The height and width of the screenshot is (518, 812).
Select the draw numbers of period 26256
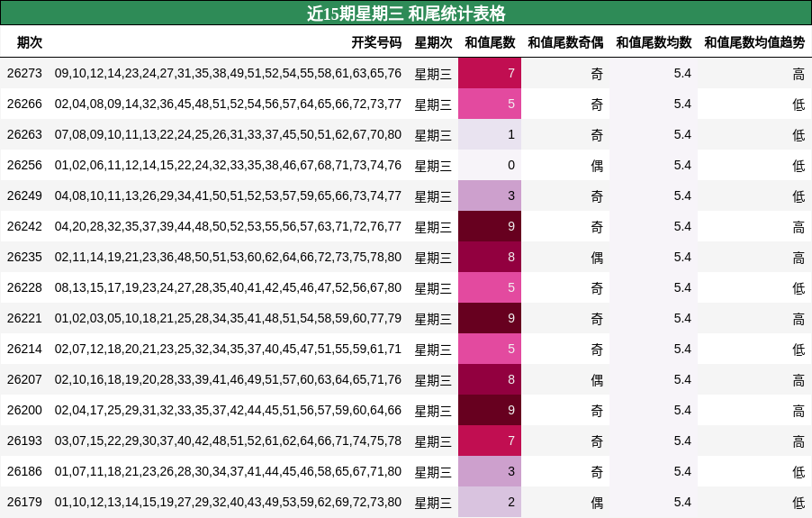tap(228, 165)
